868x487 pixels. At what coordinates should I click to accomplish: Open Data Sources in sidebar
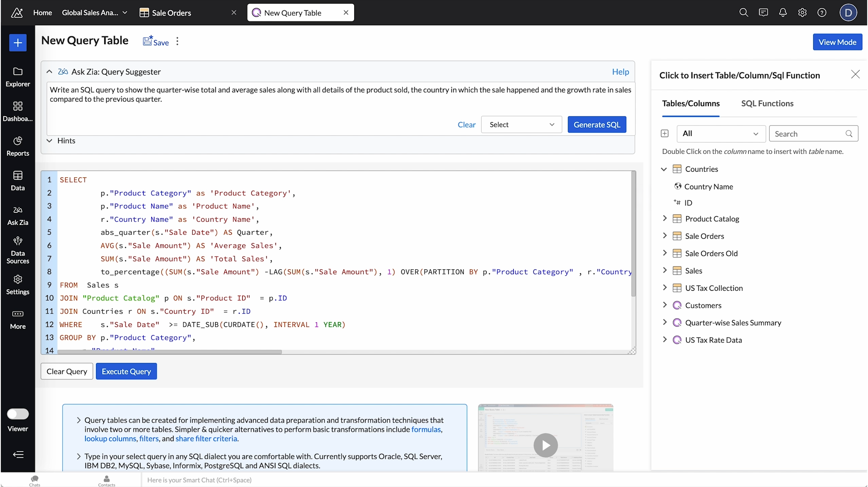click(x=17, y=250)
